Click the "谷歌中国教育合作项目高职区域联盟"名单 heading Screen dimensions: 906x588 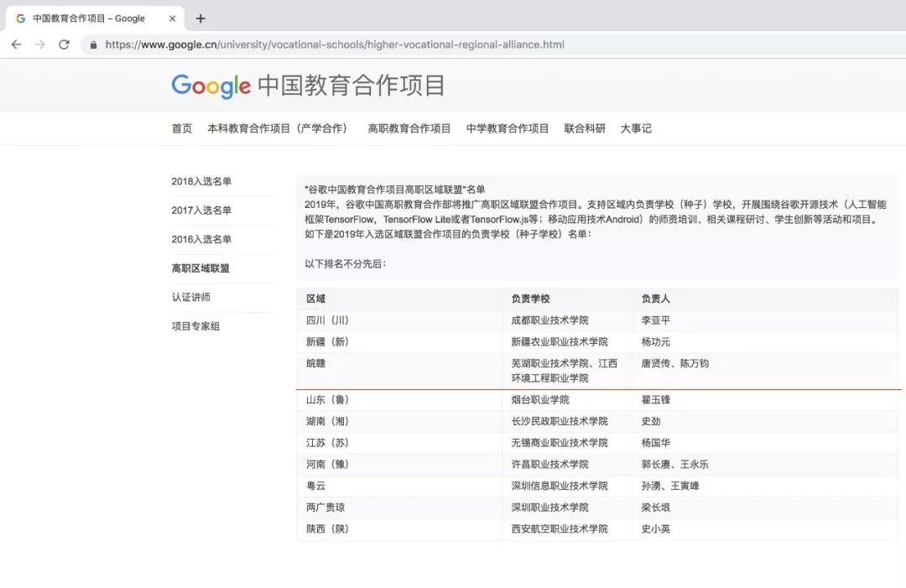coord(394,190)
